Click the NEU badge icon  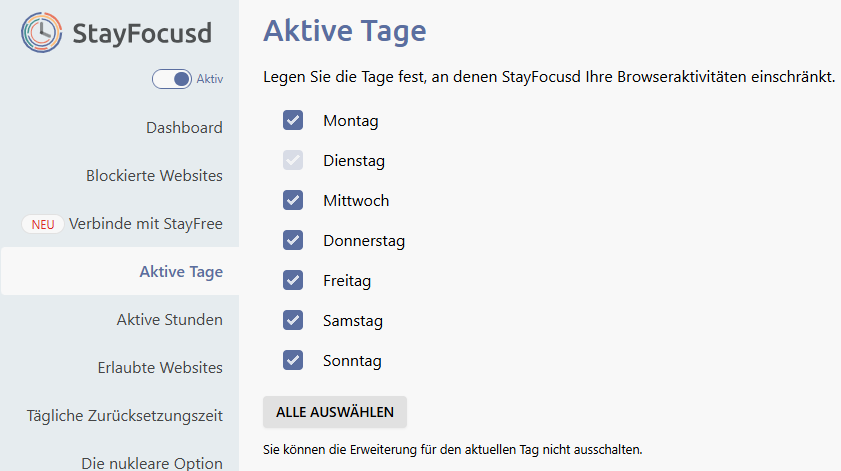pyautogui.click(x=43, y=224)
